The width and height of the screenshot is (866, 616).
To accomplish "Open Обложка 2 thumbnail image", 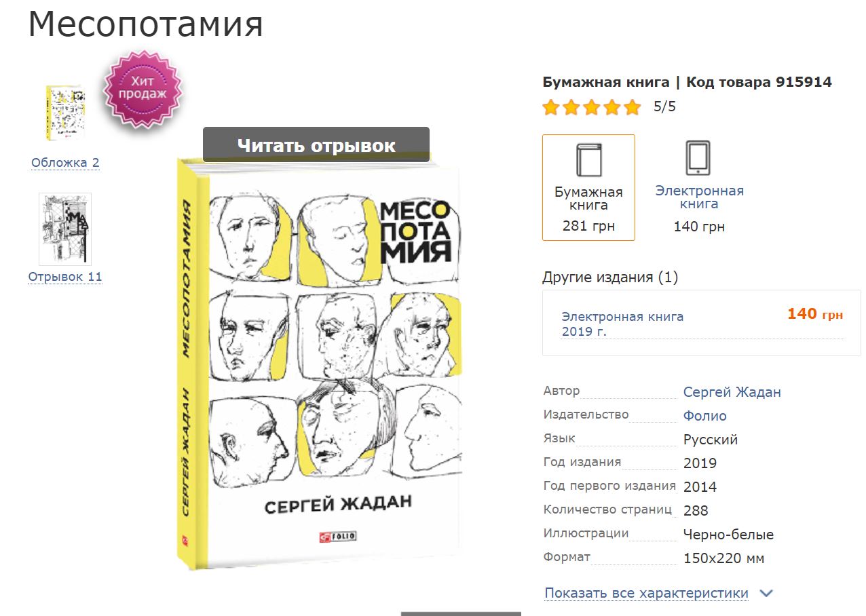I will coord(65,113).
